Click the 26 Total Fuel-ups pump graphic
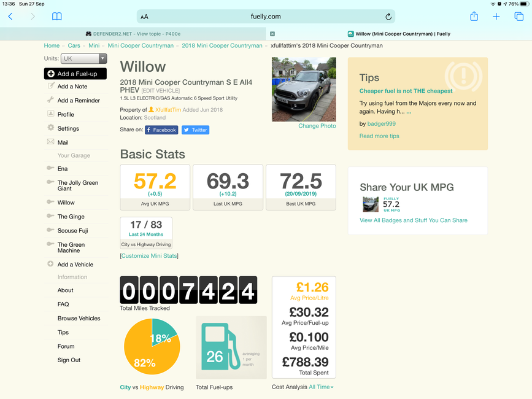Image resolution: width=532 pixels, height=399 pixels. coord(231,347)
